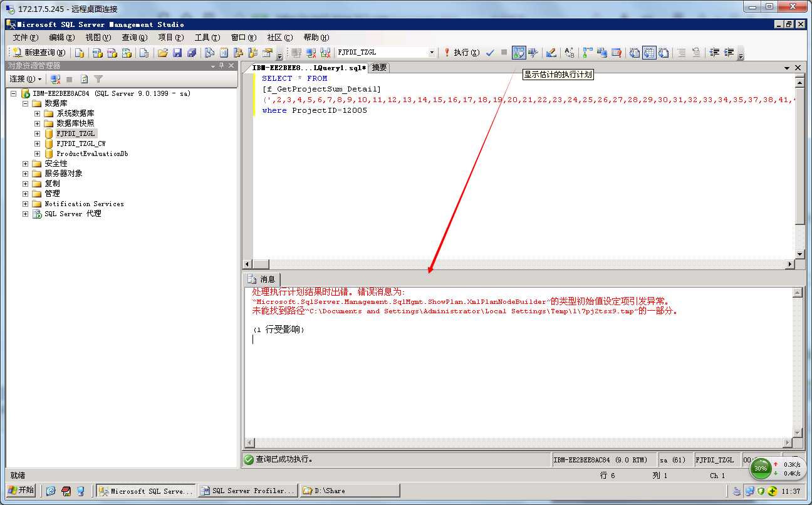Switch to the 摘要 tab
This screenshot has height=505, width=812.
click(379, 68)
